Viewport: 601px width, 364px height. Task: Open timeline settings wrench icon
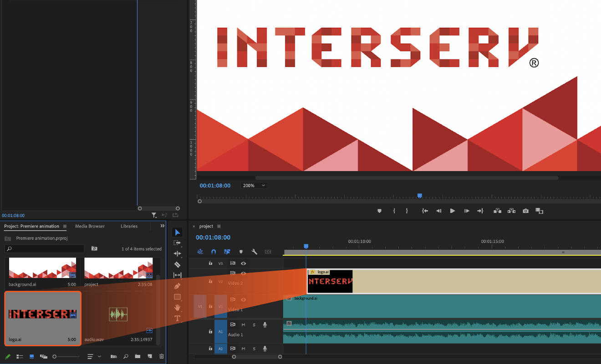click(x=255, y=252)
